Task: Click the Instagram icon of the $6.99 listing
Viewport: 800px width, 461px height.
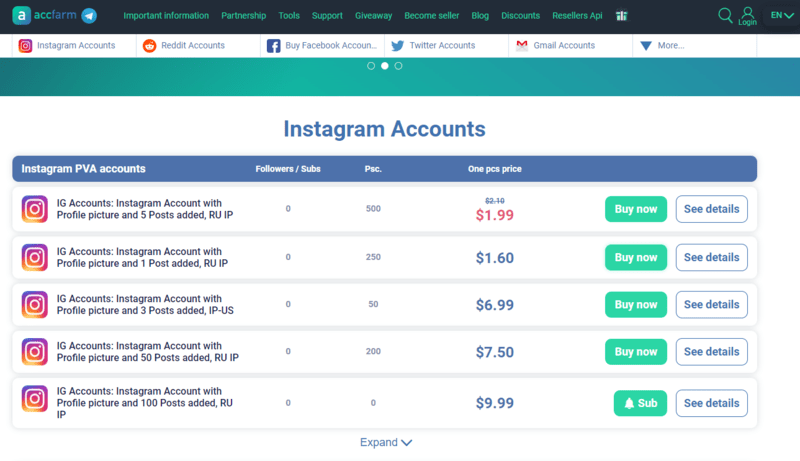Action: (x=35, y=304)
